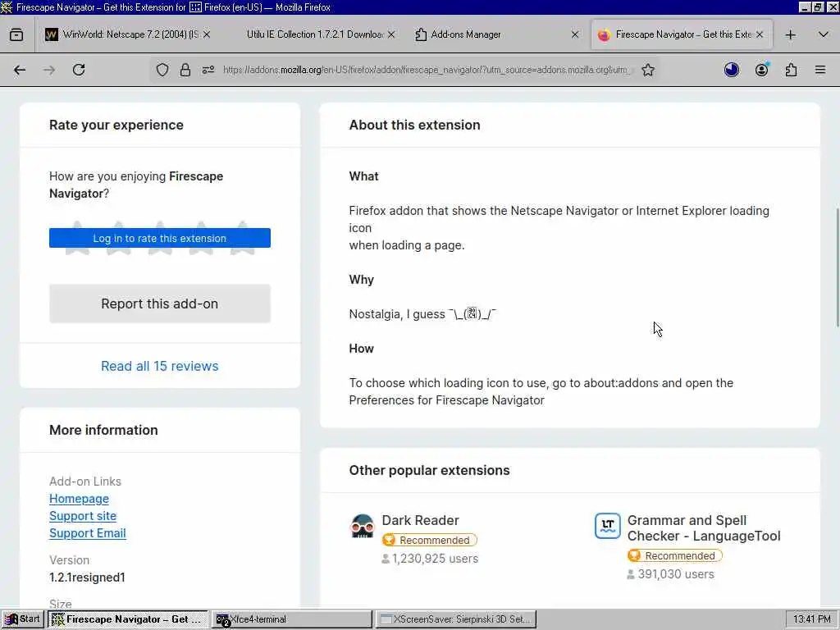Open the Support site link
Screen dimensions: 840x630
click(x=83, y=516)
